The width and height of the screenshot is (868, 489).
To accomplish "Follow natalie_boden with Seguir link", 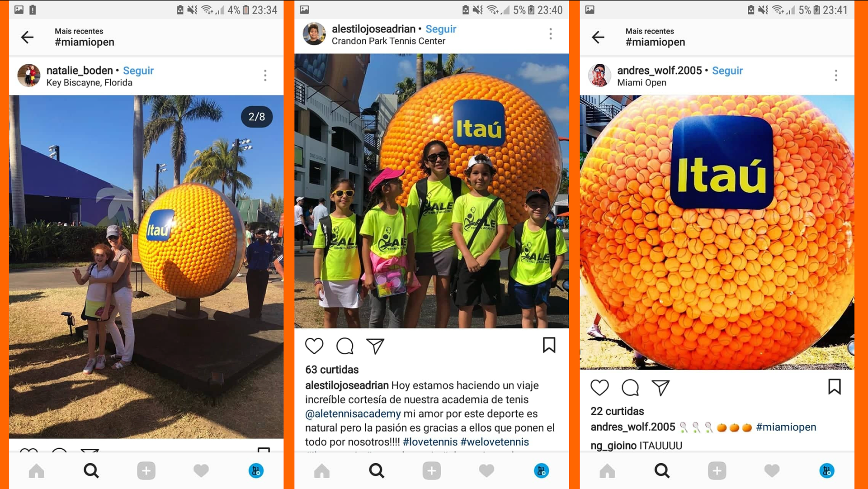I will (138, 71).
